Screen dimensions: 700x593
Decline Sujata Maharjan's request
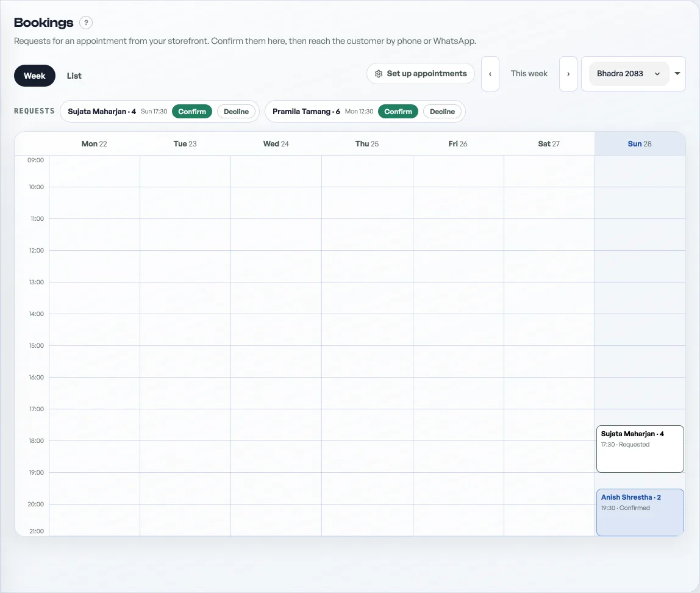click(x=236, y=112)
